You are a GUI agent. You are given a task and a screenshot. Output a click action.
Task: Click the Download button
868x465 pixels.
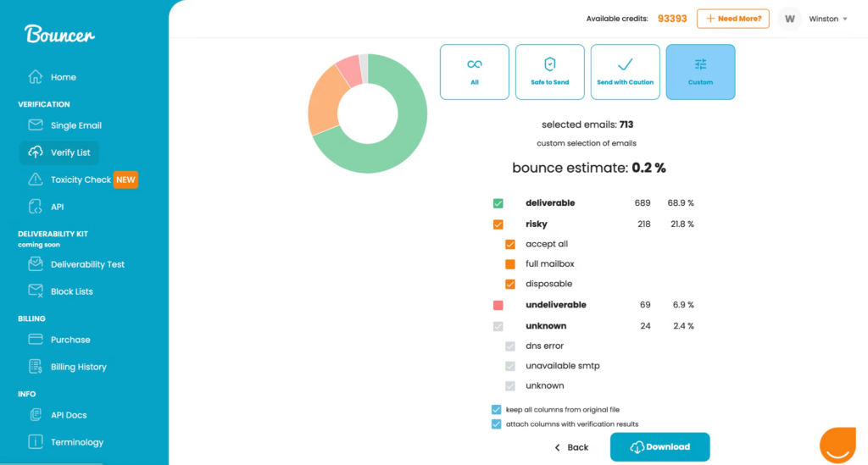(659, 446)
